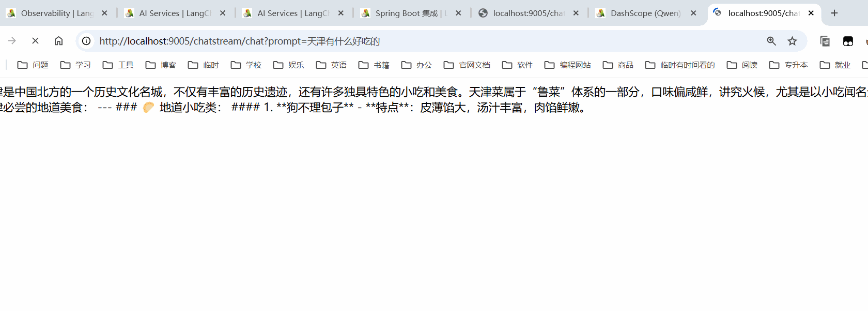Go to the home page

58,41
